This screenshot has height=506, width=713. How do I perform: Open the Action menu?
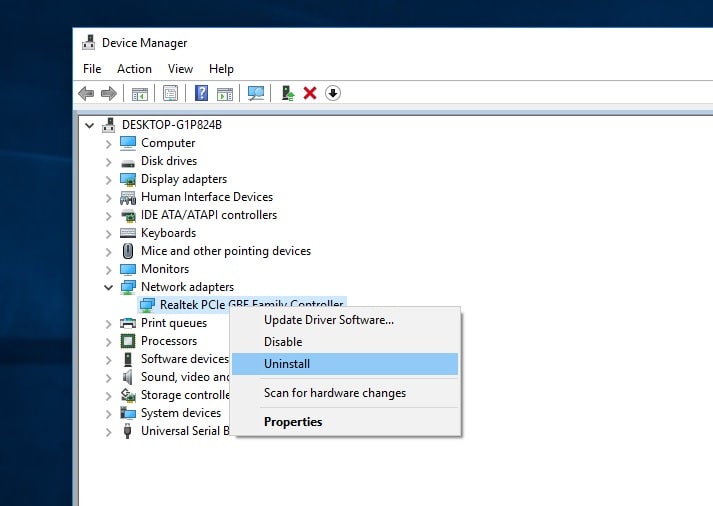click(134, 69)
